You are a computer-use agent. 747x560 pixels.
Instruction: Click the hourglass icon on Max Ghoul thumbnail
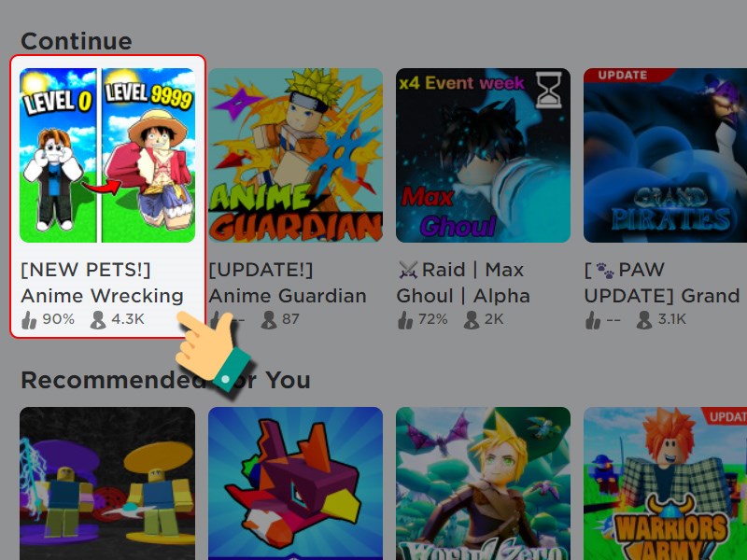pyautogui.click(x=548, y=90)
